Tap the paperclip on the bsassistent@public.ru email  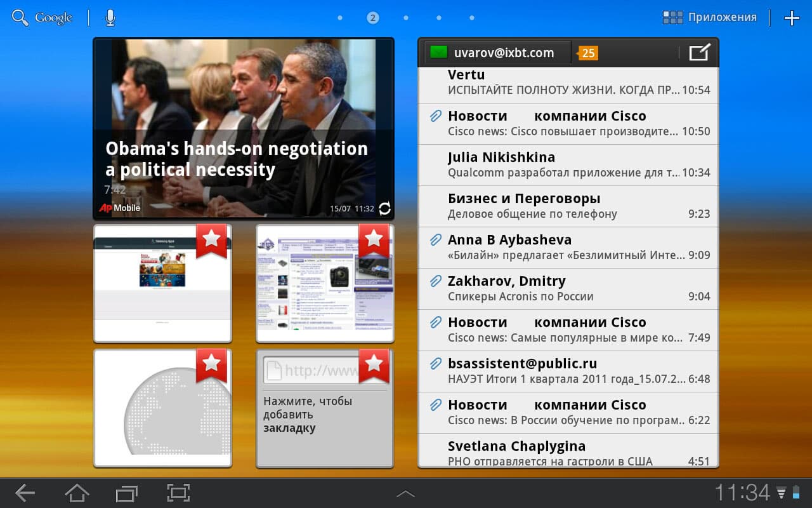click(435, 363)
